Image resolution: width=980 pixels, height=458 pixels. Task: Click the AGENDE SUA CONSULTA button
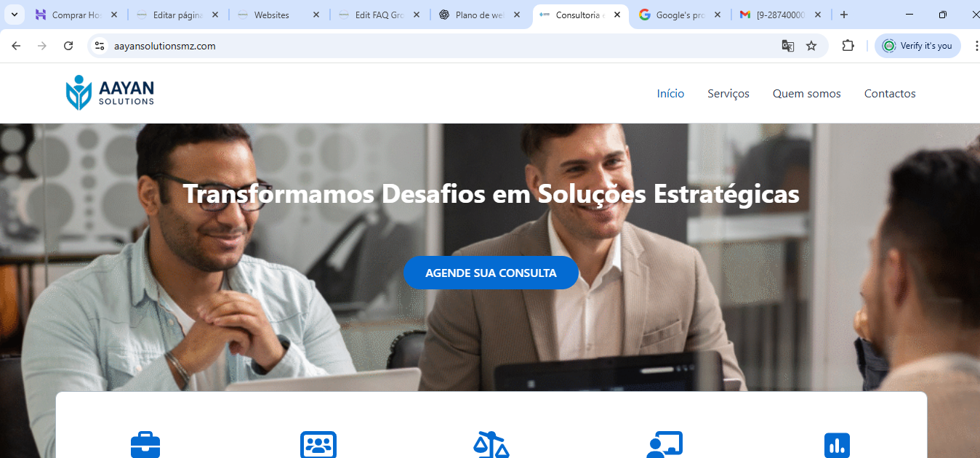(x=491, y=273)
